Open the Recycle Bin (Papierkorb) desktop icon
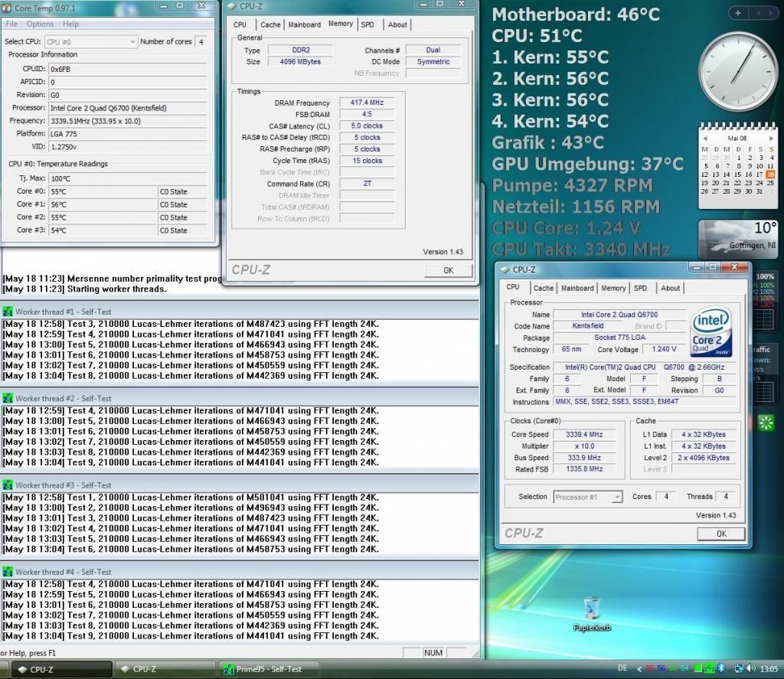Screen dimensions: 784x679 pos(592,612)
